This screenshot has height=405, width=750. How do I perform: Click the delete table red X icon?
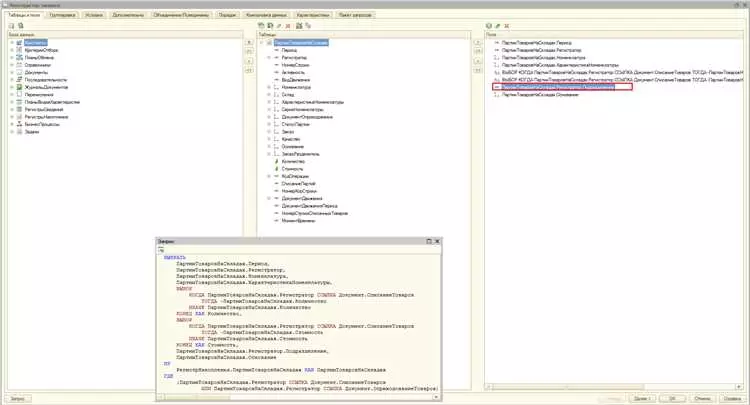pos(288,26)
